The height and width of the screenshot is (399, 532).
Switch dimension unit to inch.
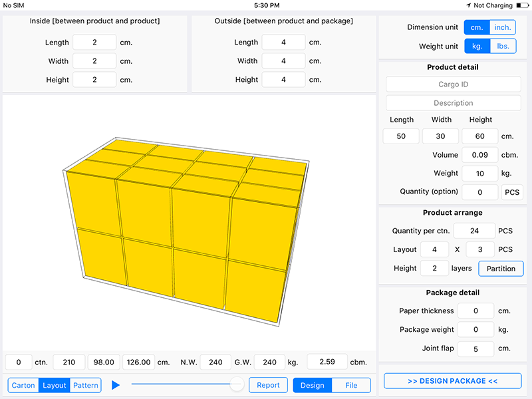503,27
